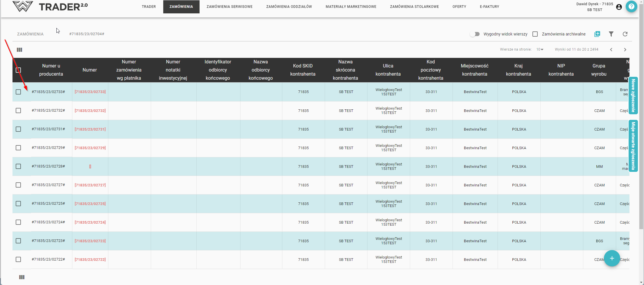Check the select-all checkbox in table header
Screen dimensions: 644x285
click(x=18, y=70)
